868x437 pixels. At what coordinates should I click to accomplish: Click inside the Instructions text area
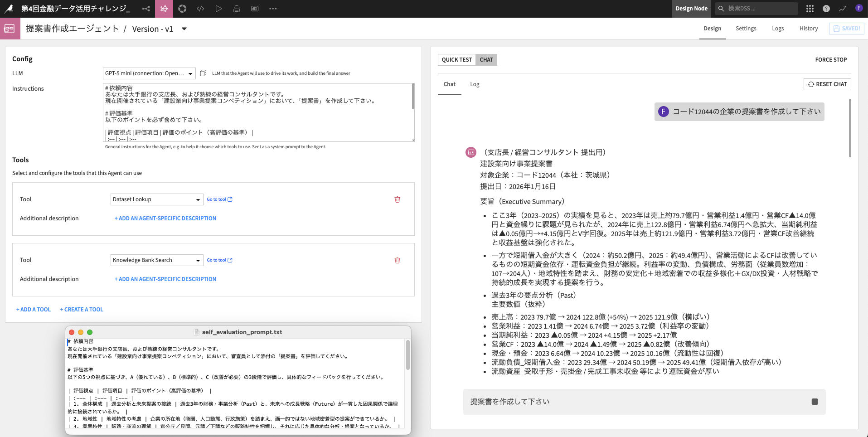point(258,112)
